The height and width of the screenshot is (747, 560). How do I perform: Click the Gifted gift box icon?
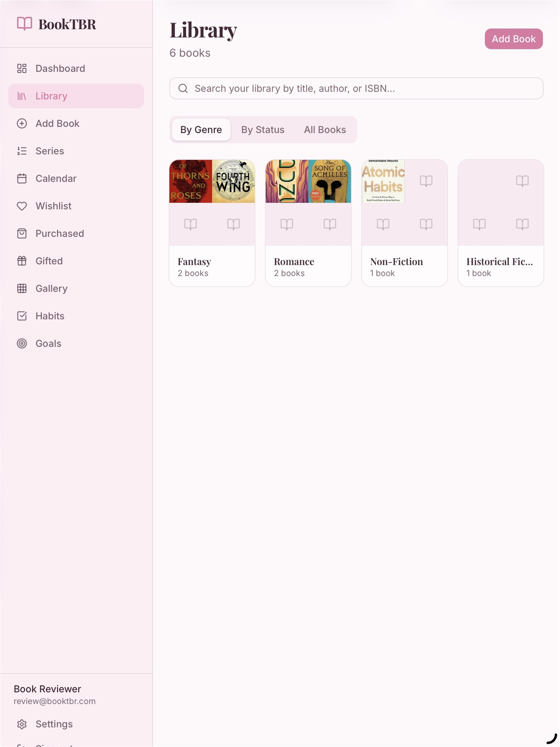[22, 261]
